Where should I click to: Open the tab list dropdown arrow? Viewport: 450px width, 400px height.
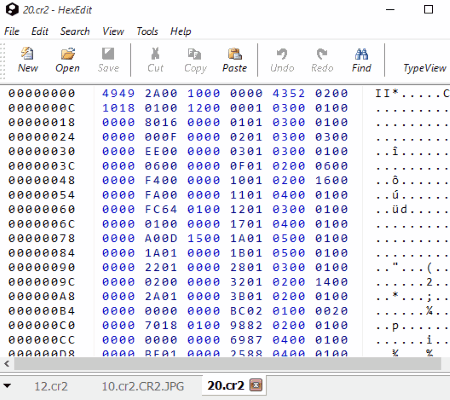tap(7, 386)
